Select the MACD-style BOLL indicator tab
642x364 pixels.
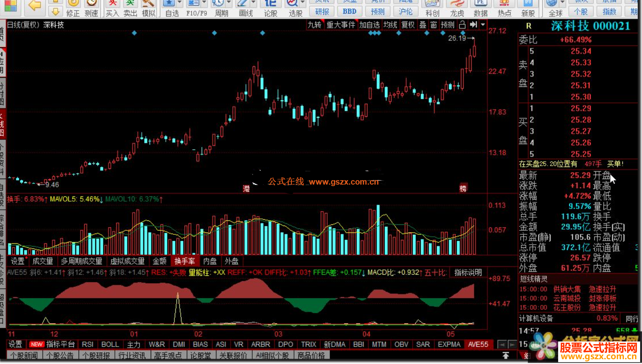click(x=110, y=344)
